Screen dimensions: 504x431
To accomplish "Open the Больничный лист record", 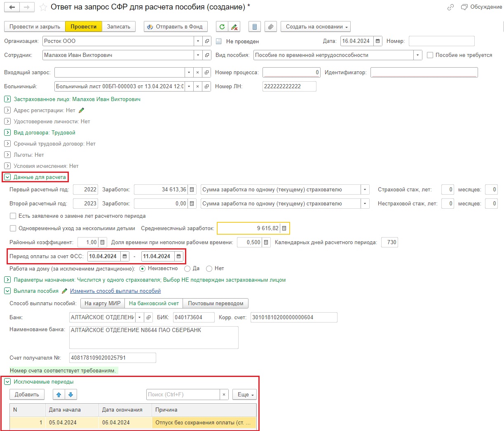I will click(x=207, y=87).
